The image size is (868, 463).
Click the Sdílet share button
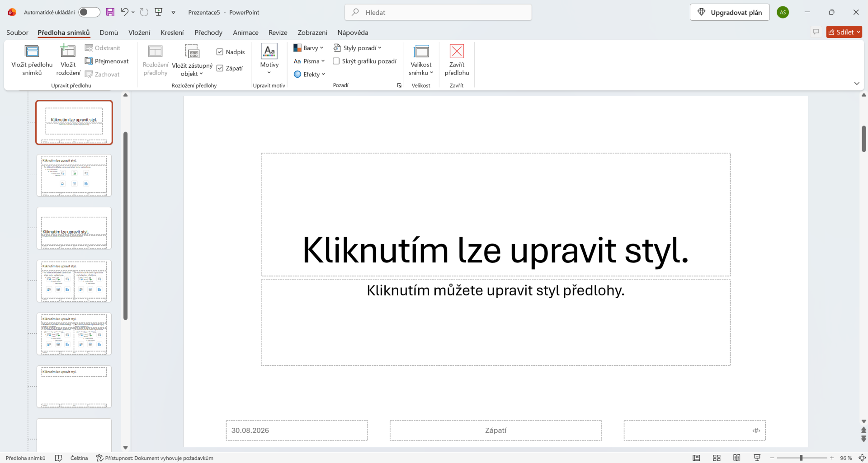point(844,32)
